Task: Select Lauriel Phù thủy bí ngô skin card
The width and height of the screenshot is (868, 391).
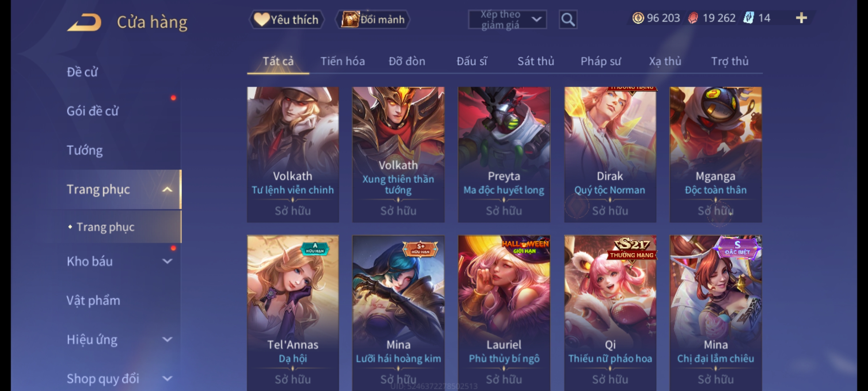Action: point(504,313)
